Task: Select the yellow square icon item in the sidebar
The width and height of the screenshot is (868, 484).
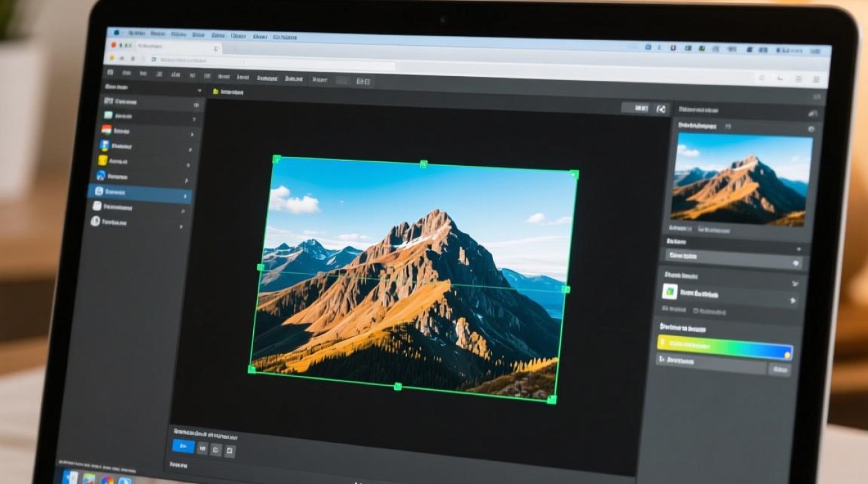Action: point(103,160)
